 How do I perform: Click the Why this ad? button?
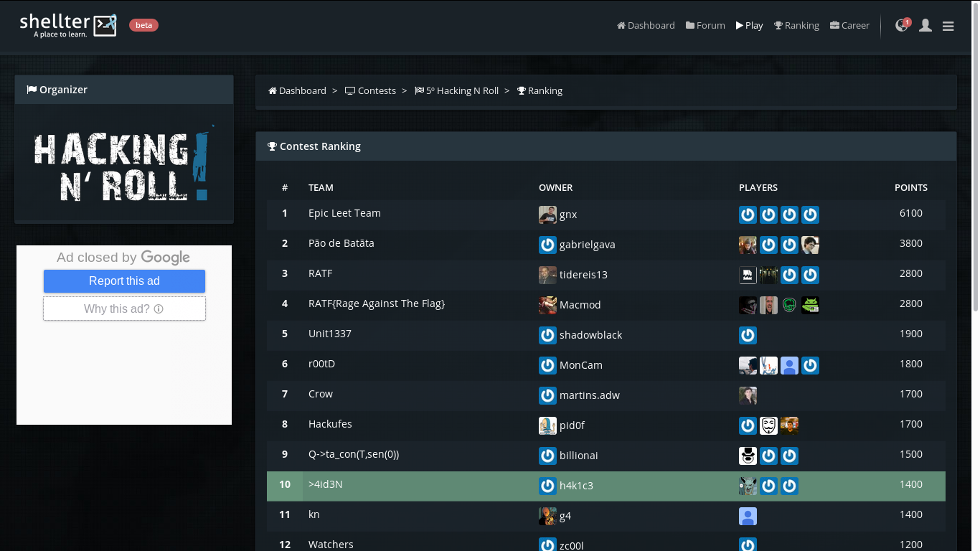tap(124, 309)
